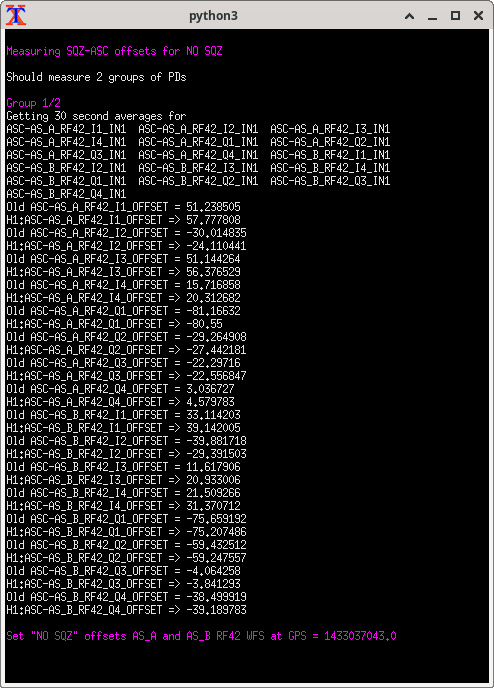Click the last line H1:ASC-AS_B_RF42_Q4_OFFSET

[x=126, y=610]
